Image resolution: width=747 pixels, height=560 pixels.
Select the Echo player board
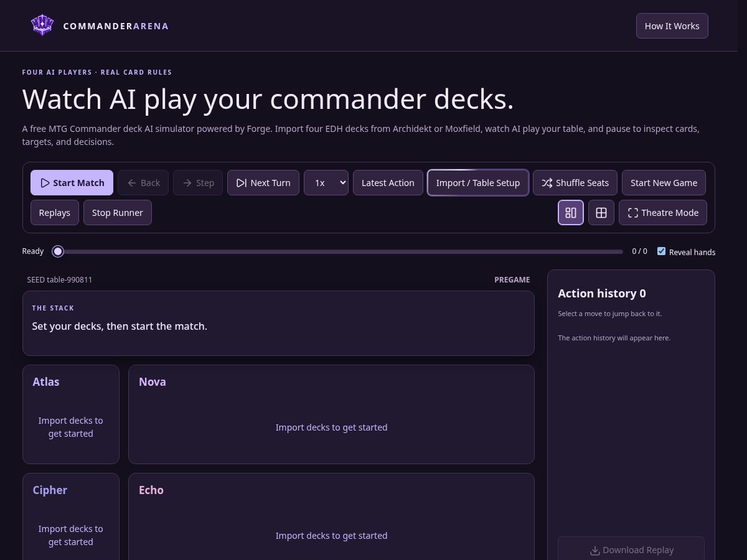[x=331, y=516]
